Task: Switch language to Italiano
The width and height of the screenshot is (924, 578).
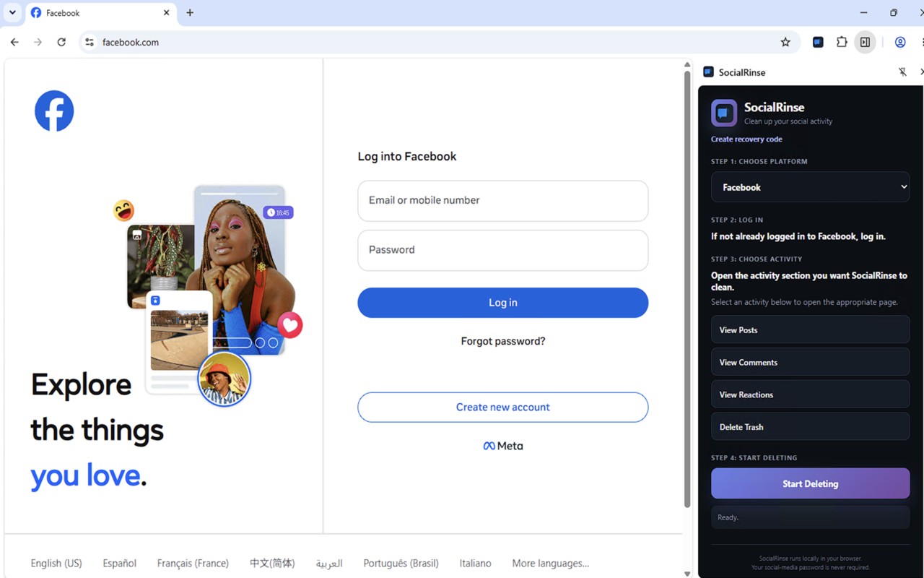Action: (475, 563)
